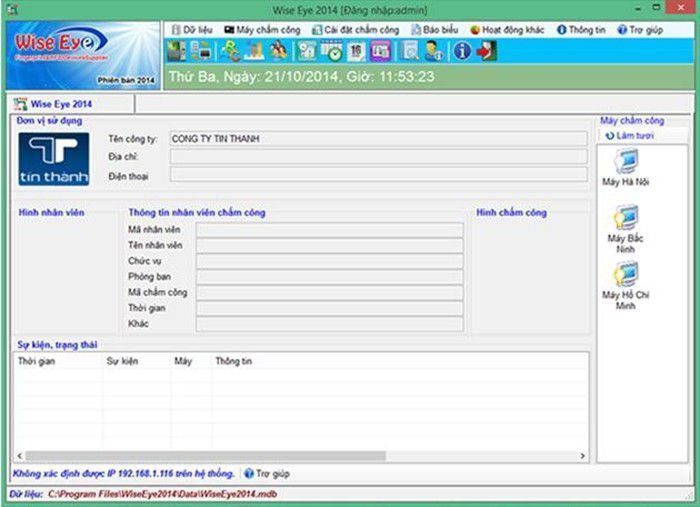Open the Thông tin menu
700x507 pixels.
click(585, 30)
